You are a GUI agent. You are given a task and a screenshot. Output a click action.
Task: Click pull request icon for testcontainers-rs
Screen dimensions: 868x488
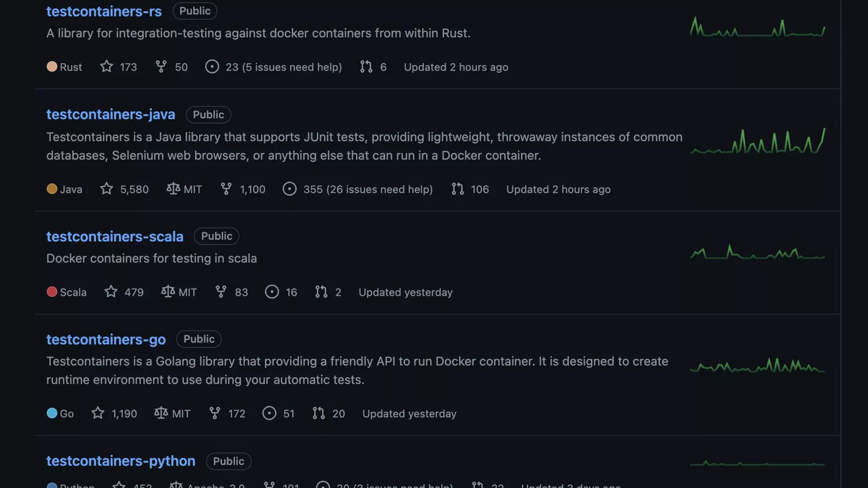(x=366, y=67)
